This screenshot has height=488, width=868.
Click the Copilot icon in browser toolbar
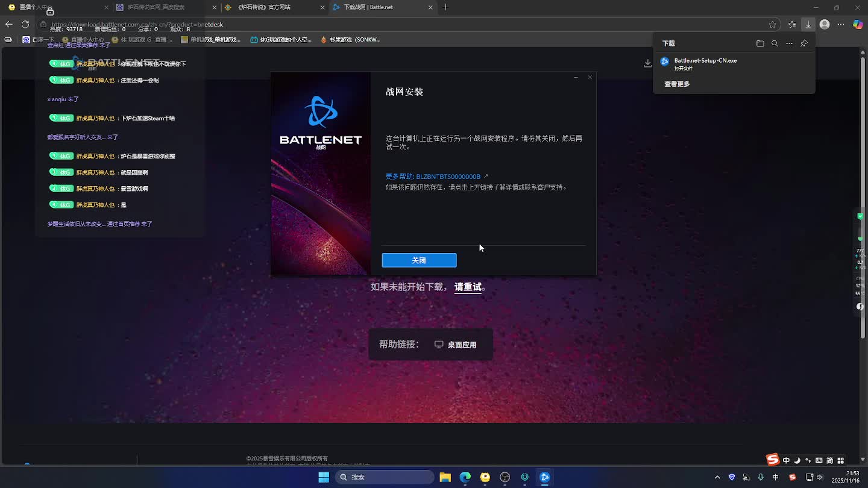[x=858, y=25]
